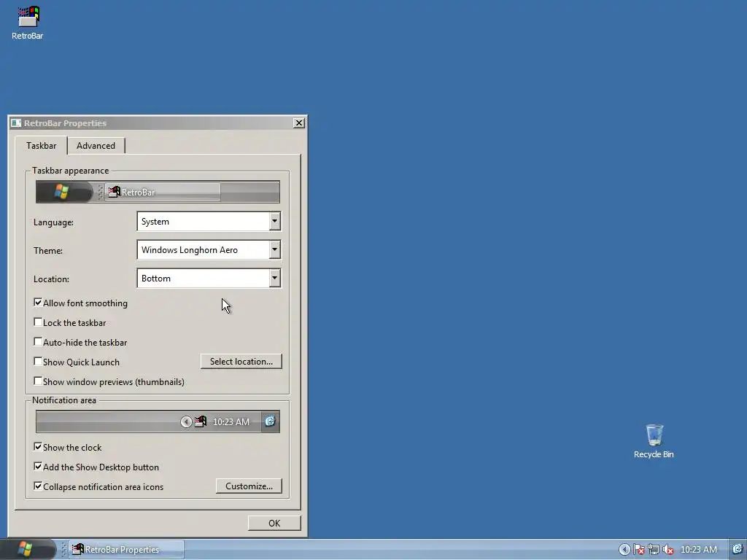
Task: Click the taskbar grip handle near Start
Action: tap(63, 550)
